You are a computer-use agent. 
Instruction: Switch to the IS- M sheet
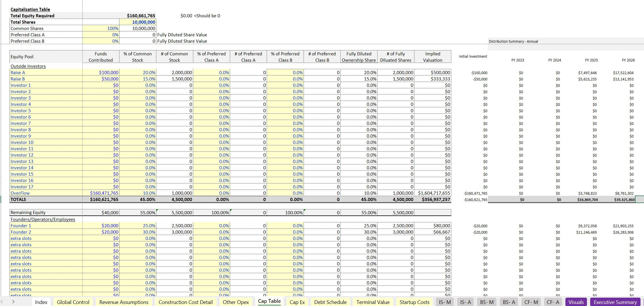point(445,302)
